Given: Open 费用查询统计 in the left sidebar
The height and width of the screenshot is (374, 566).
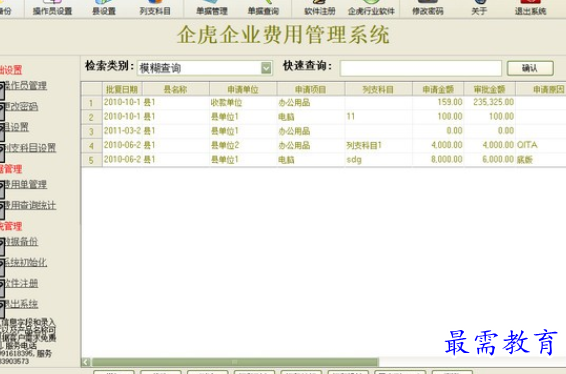Looking at the screenshot, I should [30, 205].
